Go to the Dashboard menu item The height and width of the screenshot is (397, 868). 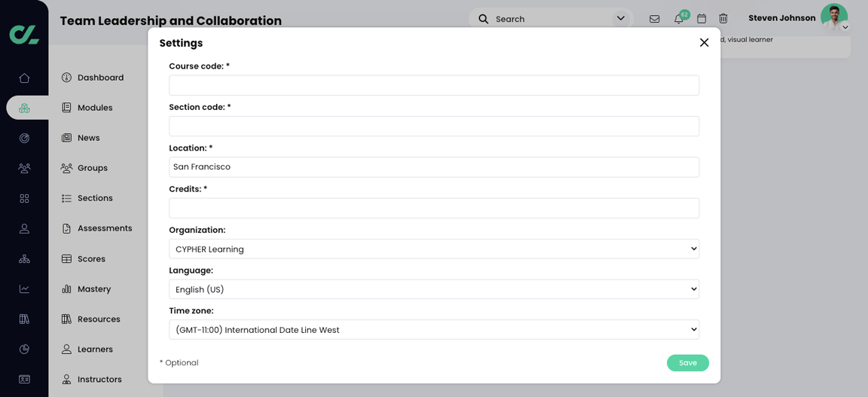93,78
